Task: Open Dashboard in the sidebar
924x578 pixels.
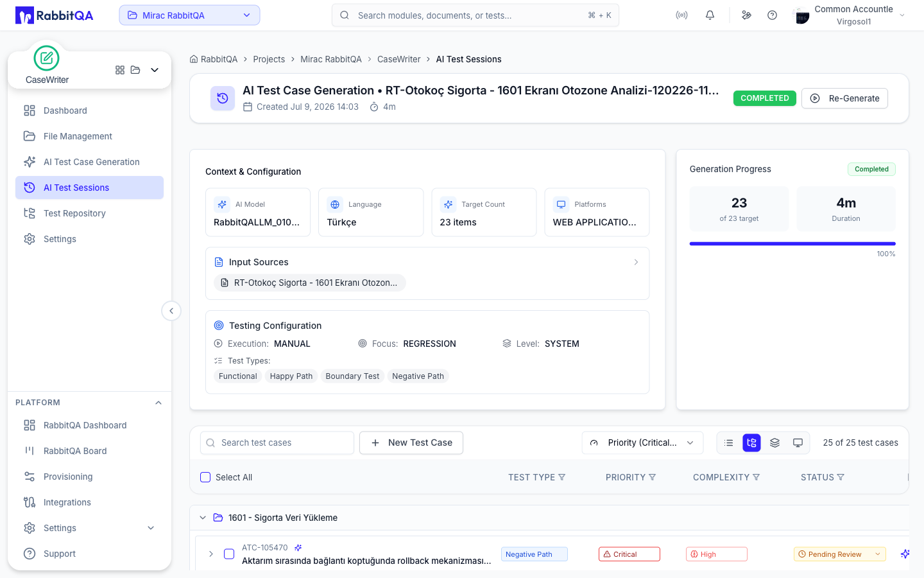Action: [89, 110]
